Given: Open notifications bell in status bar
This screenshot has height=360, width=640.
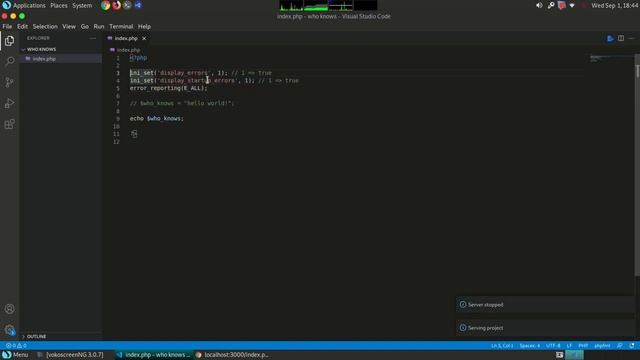Looking at the screenshot, I should [632, 346].
